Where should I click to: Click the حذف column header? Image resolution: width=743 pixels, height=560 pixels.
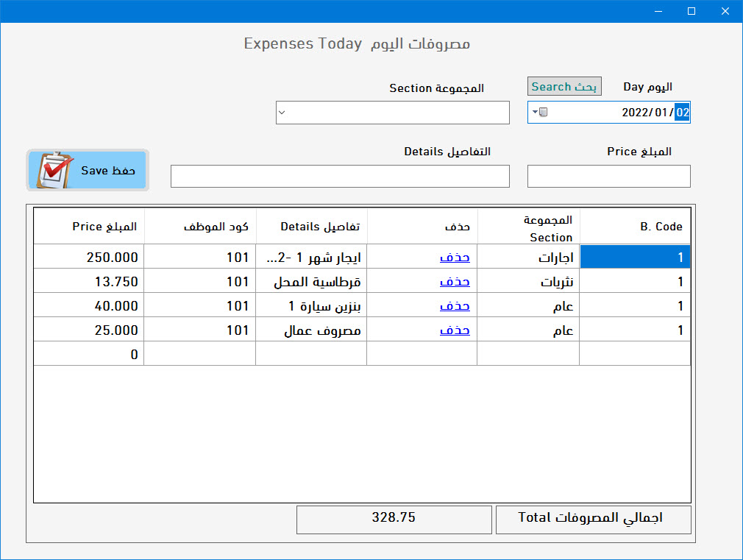coord(422,226)
